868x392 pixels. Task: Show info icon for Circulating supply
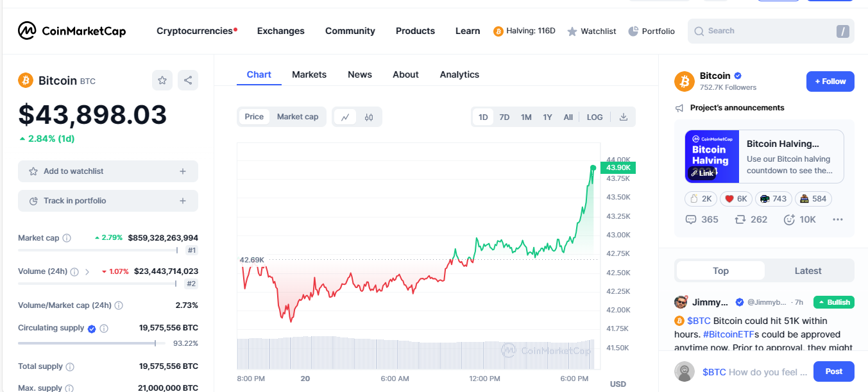coord(104,328)
